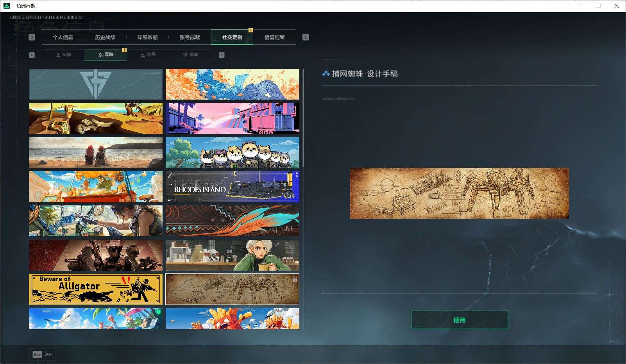Switch to the 信誉档案 tab

275,37
